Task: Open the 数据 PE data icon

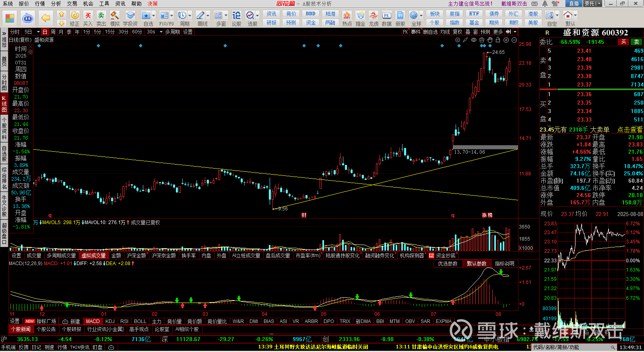Action: pyautogui.click(x=386, y=15)
